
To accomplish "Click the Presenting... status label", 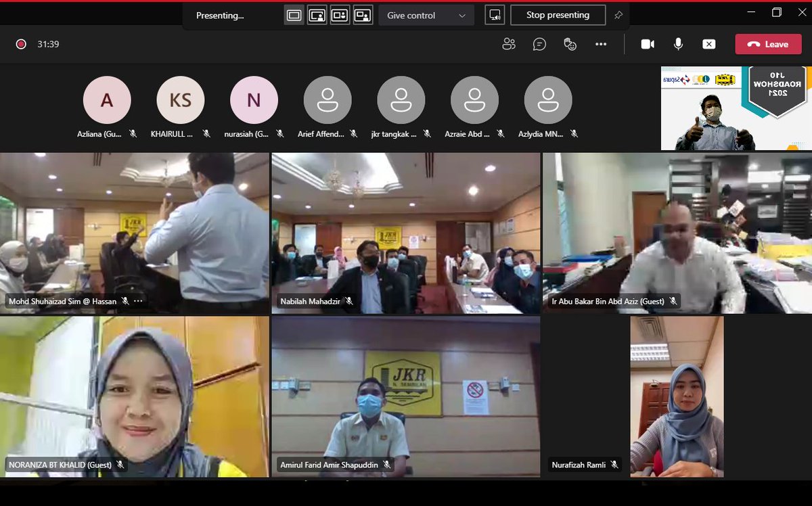I will coord(220,15).
